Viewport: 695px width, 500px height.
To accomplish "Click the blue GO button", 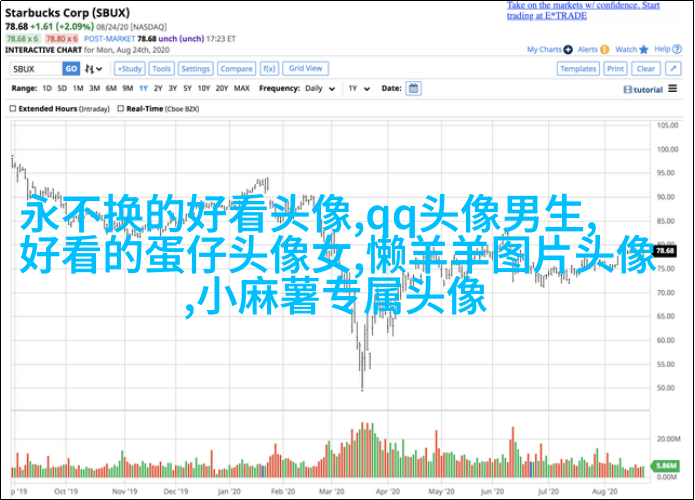I will 71,69.
